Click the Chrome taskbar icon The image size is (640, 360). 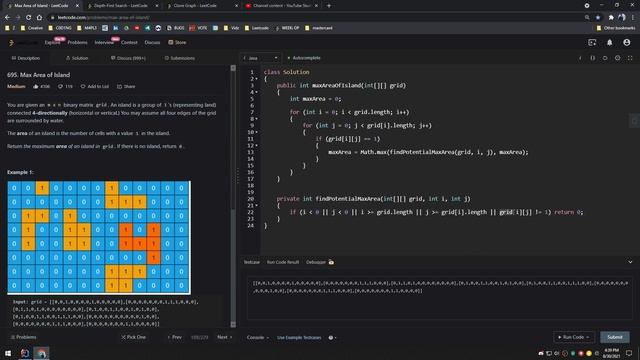41,353
